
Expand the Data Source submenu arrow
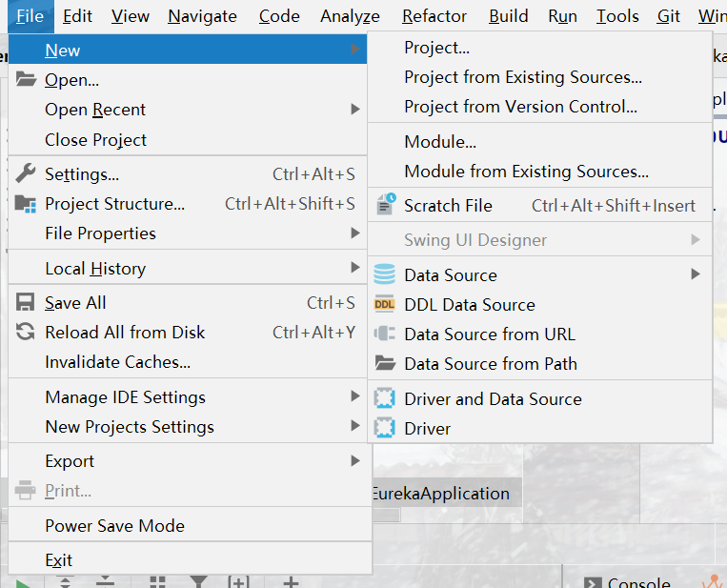pyautogui.click(x=696, y=274)
